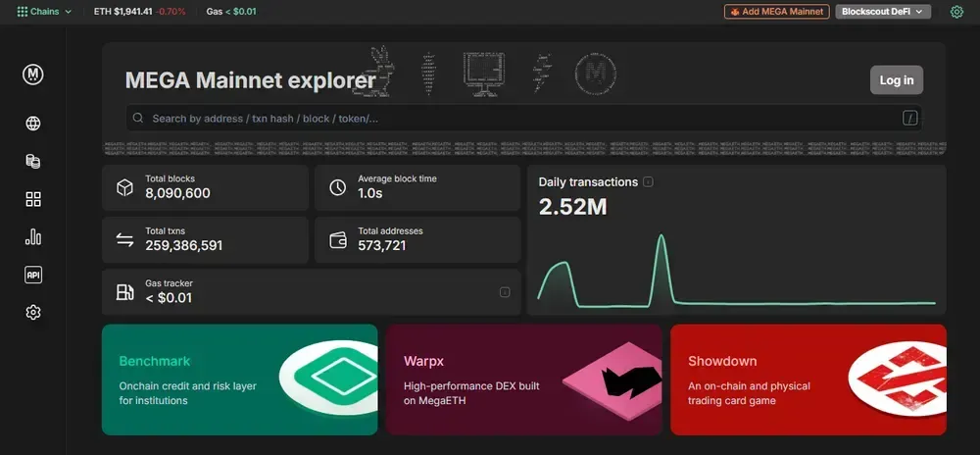This screenshot has width=980, height=455.
Task: Open the Showdown trading card game card
Action: pos(808,379)
